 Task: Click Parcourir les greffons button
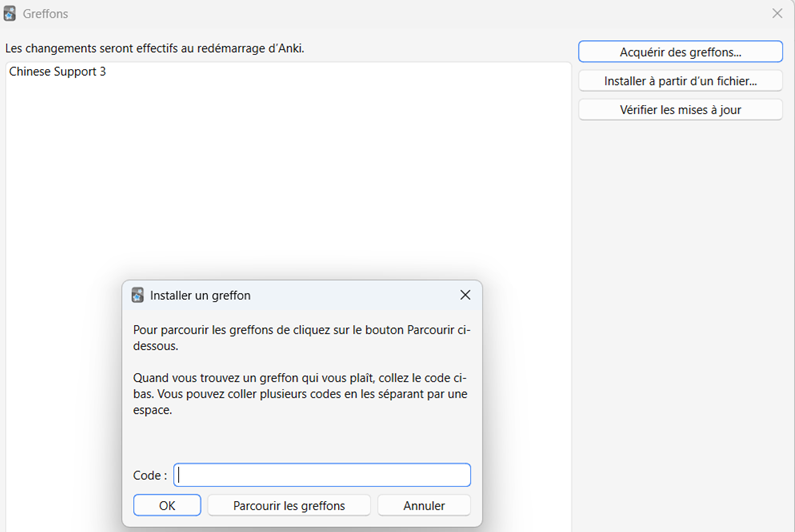click(289, 506)
